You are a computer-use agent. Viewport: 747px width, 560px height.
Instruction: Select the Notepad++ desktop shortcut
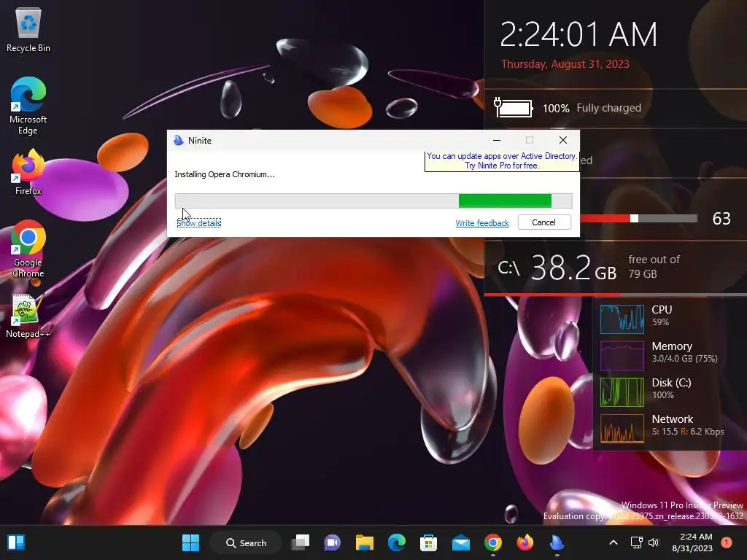coord(28,316)
